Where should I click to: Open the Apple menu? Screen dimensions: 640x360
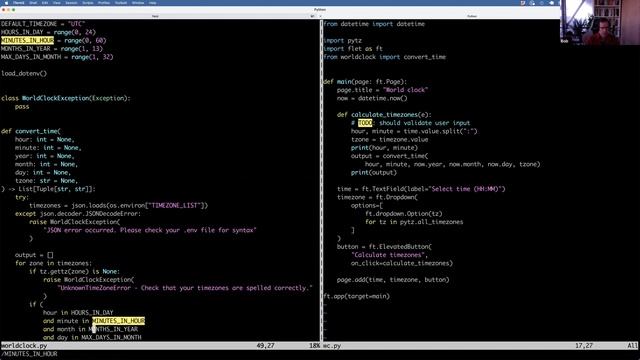coord(6,2)
